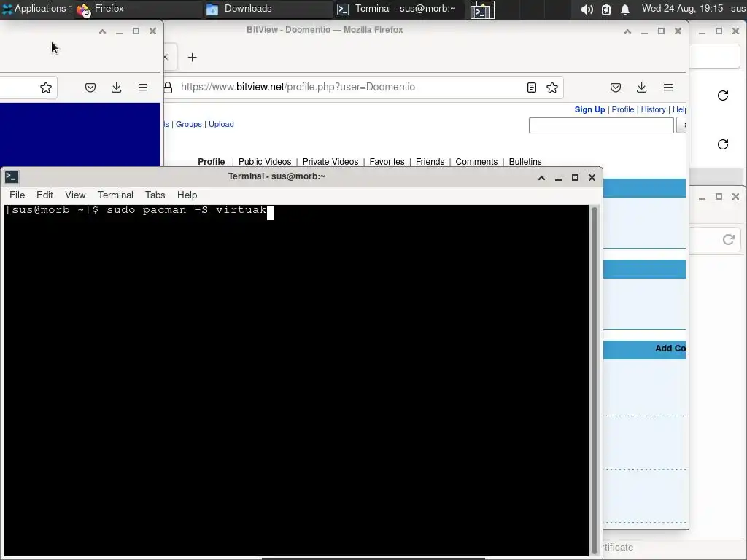Open Comments tab on BitView profile
Image resolution: width=747 pixels, height=560 pixels.
tap(476, 161)
